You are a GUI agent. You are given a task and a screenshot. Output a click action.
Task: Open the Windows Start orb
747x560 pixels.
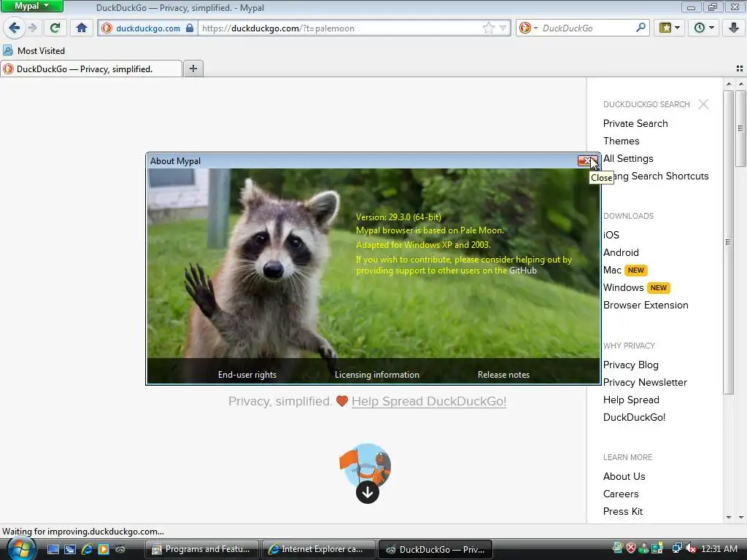[21, 548]
